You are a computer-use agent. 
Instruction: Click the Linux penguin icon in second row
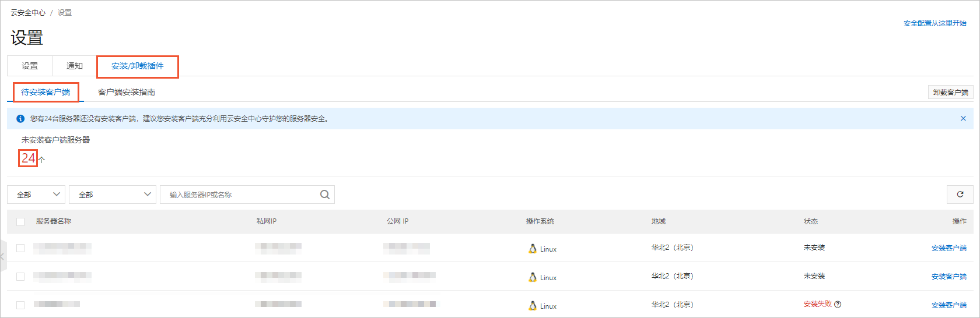pyautogui.click(x=533, y=277)
